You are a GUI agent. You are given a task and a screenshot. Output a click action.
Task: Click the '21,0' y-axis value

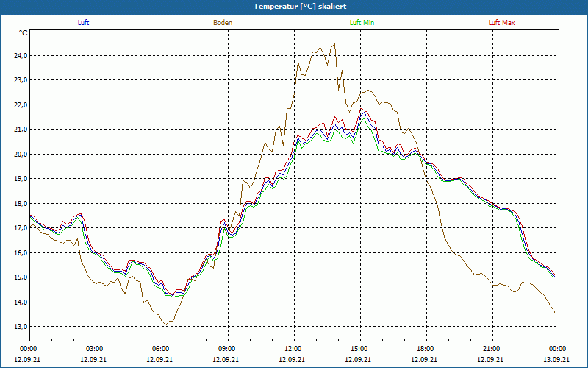click(21, 130)
